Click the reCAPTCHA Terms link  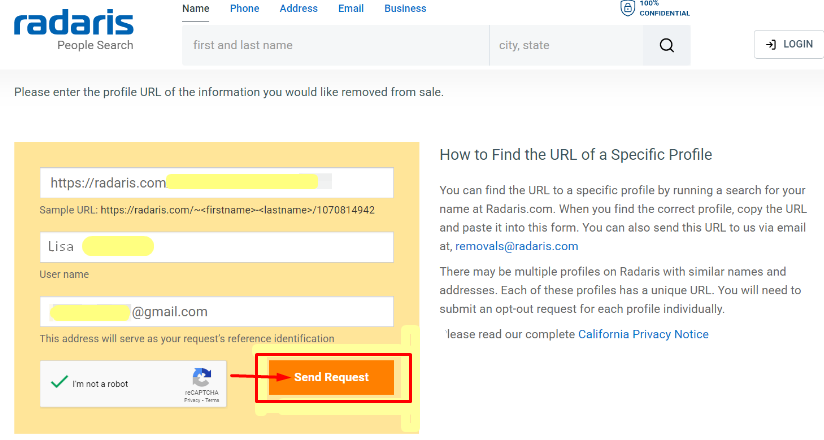click(x=212, y=400)
